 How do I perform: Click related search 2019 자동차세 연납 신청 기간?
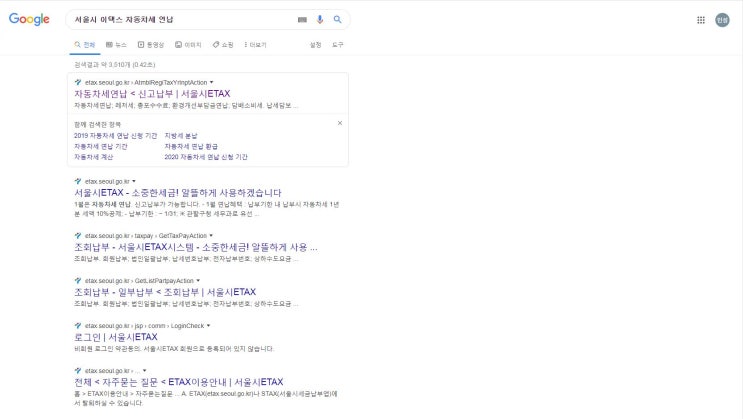click(115, 136)
